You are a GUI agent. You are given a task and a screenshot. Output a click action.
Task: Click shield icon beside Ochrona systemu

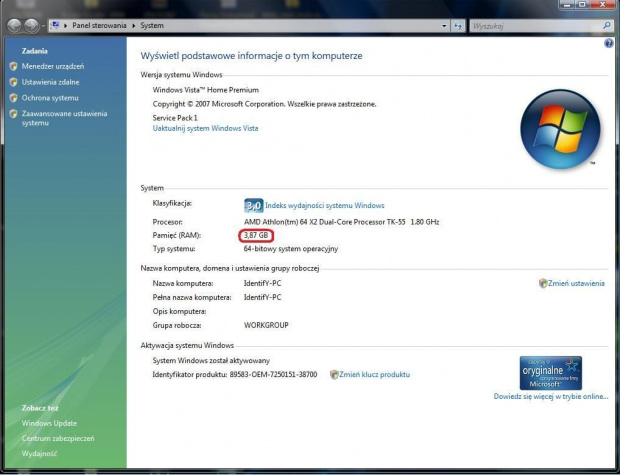click(14, 98)
